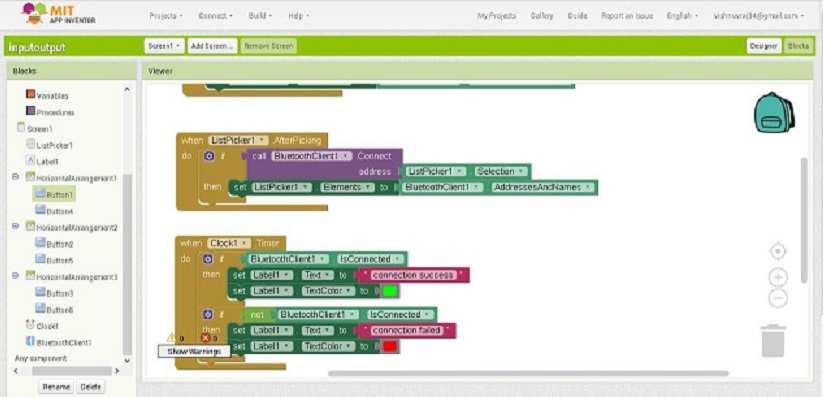Screen dimensions: 823x397
Task: Open the Projects menu
Action: coord(166,16)
